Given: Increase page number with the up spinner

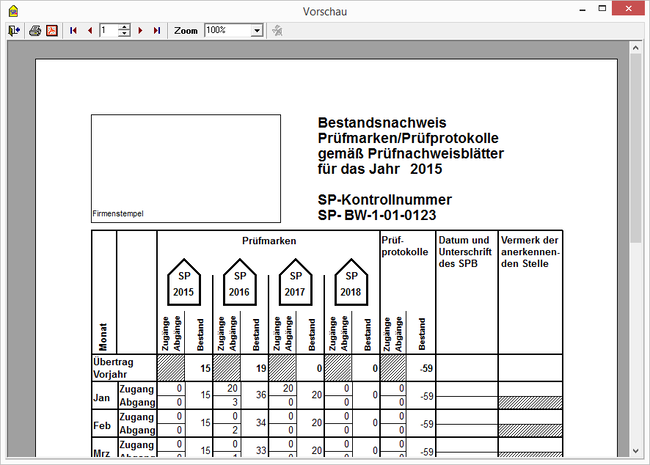Looking at the screenshot, I should click(x=124, y=27).
